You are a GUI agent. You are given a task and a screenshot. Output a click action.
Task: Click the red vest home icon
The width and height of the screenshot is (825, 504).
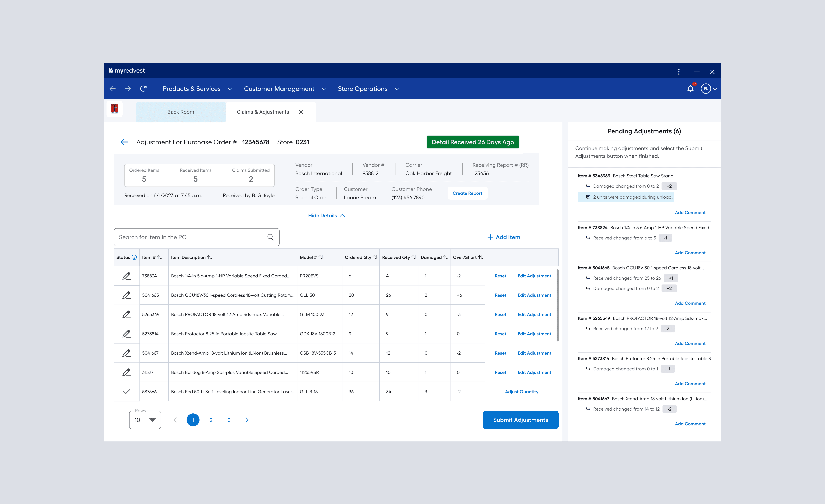(115, 109)
